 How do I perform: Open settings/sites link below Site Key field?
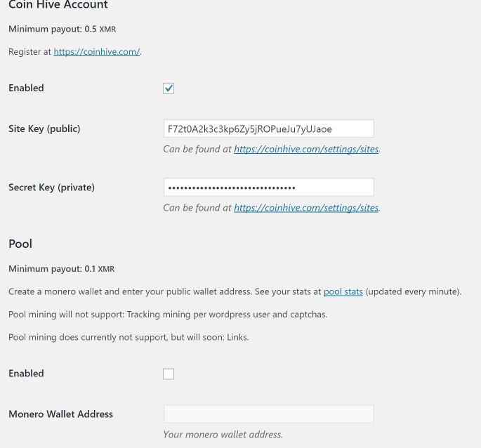point(306,149)
